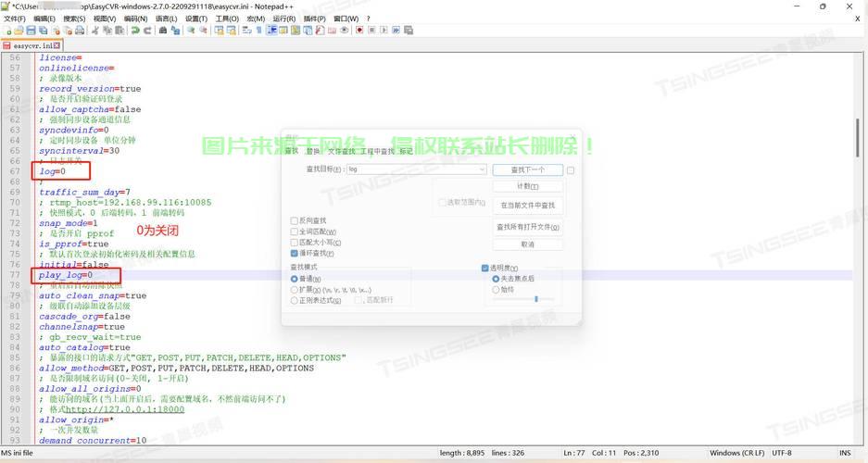868x463 pixels.
Task: Click the Copy toolbar icon
Action: 107,31
